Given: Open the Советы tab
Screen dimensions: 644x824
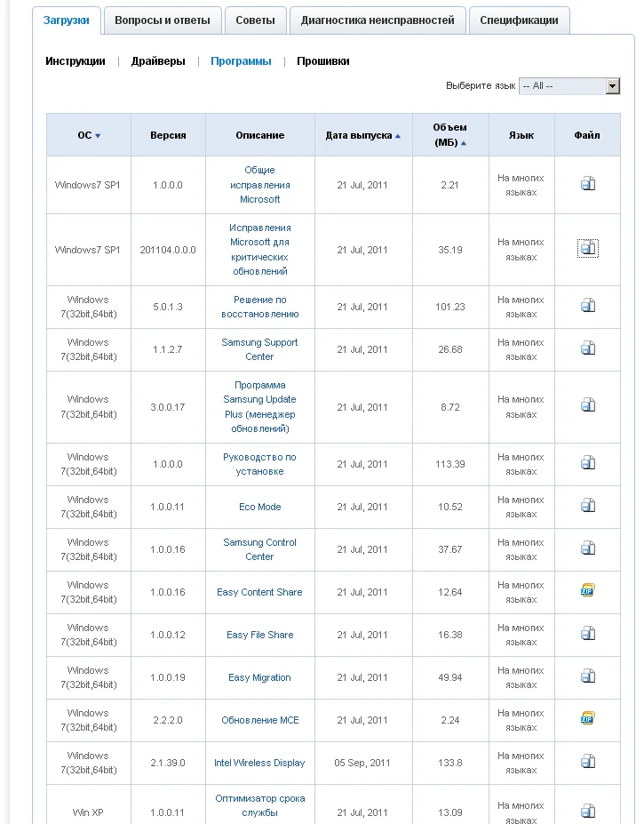Looking at the screenshot, I should [x=255, y=20].
